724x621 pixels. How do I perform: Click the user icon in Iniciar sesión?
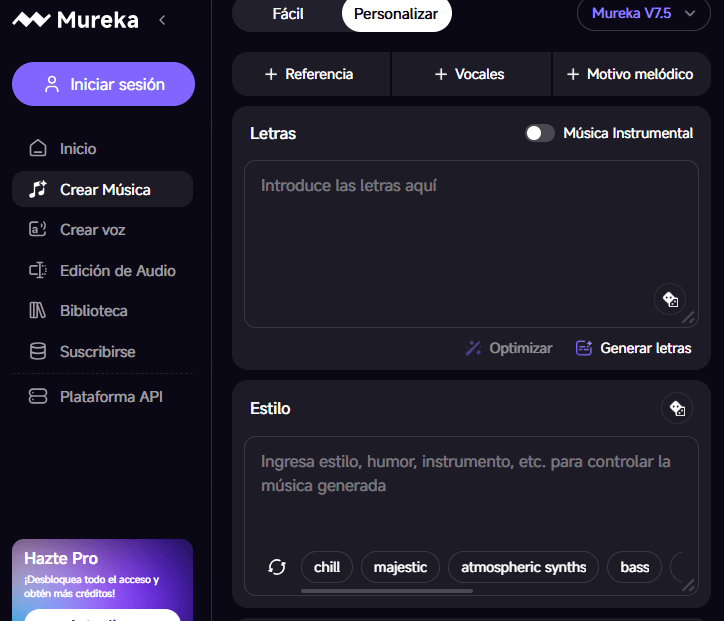click(x=52, y=84)
